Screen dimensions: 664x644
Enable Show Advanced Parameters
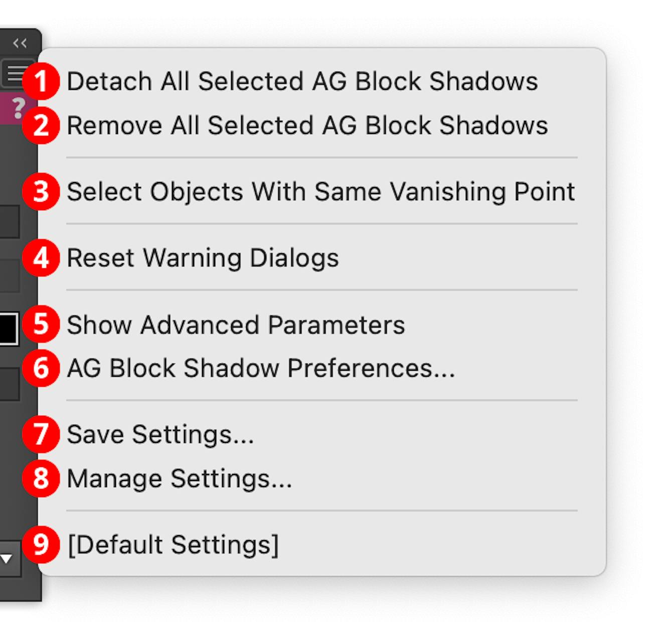click(237, 325)
